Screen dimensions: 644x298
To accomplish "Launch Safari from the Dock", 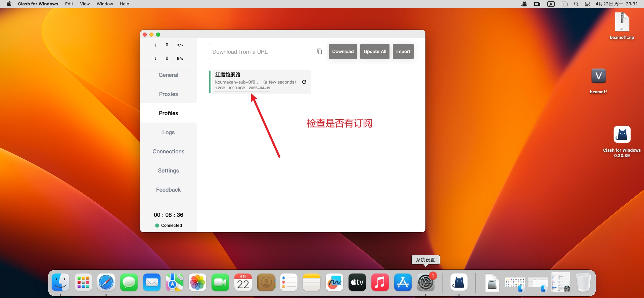I will pos(106,282).
